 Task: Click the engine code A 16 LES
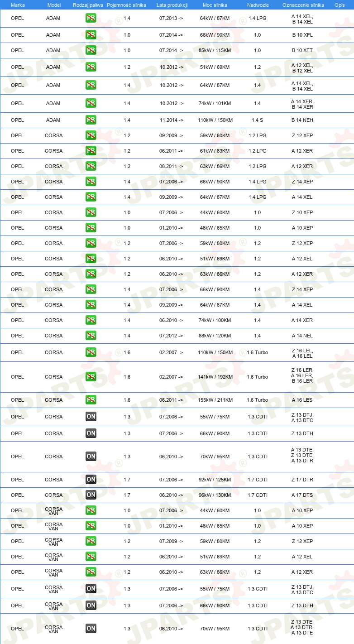pos(302,400)
